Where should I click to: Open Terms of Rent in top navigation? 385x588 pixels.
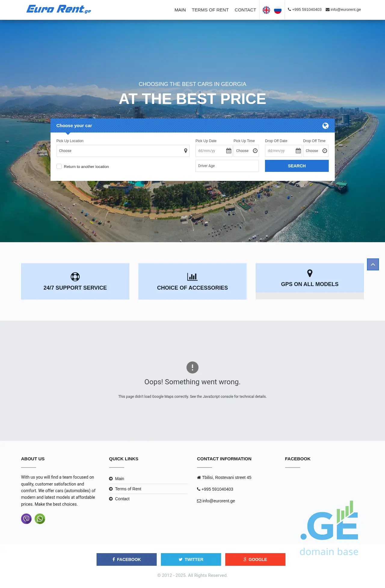210,10
